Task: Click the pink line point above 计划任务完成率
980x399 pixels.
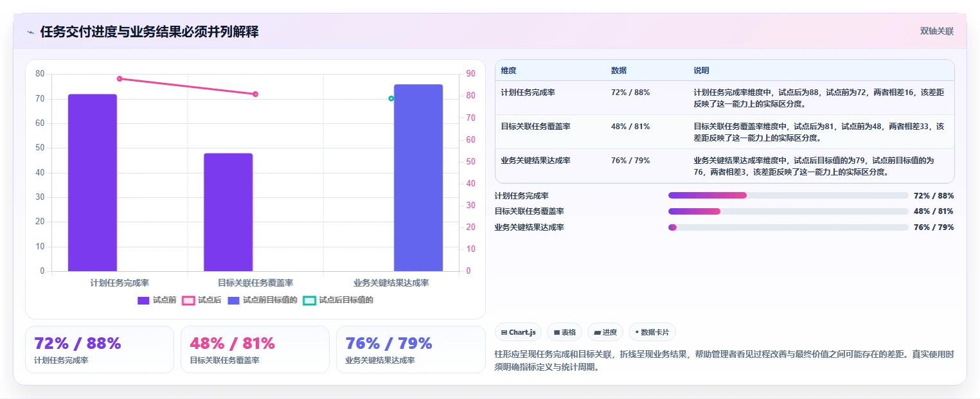Action: click(x=120, y=78)
